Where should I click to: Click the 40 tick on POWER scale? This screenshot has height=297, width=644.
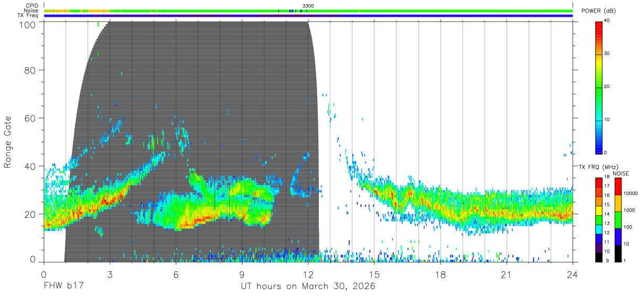pyautogui.click(x=607, y=20)
